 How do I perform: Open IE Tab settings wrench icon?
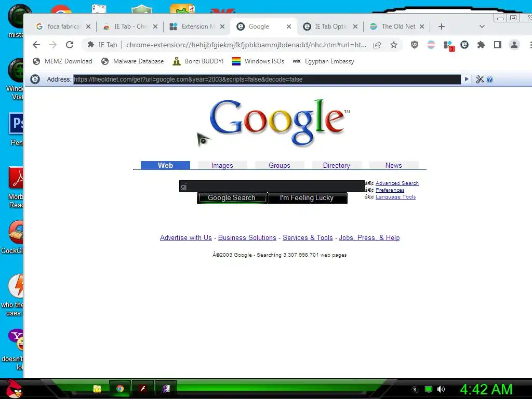480,79
